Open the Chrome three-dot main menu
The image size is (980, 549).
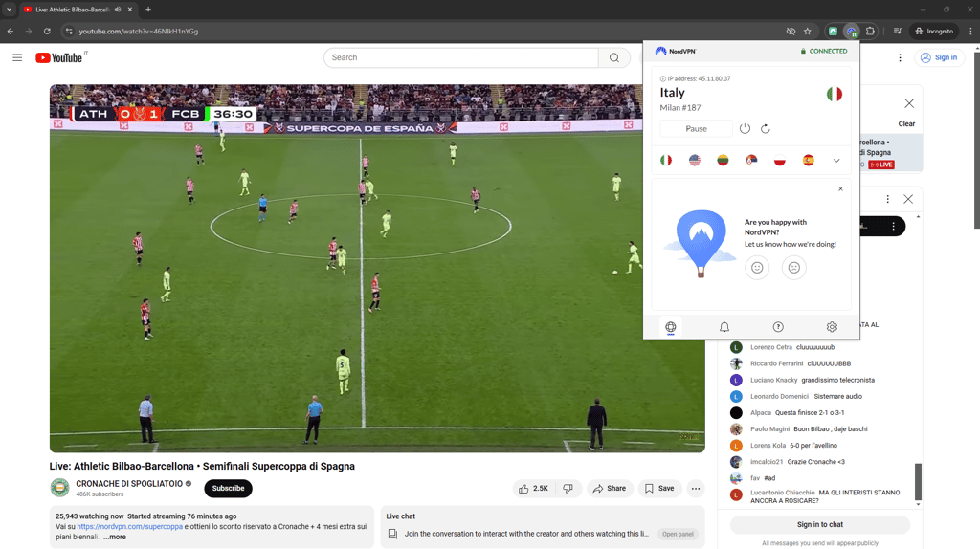[970, 32]
